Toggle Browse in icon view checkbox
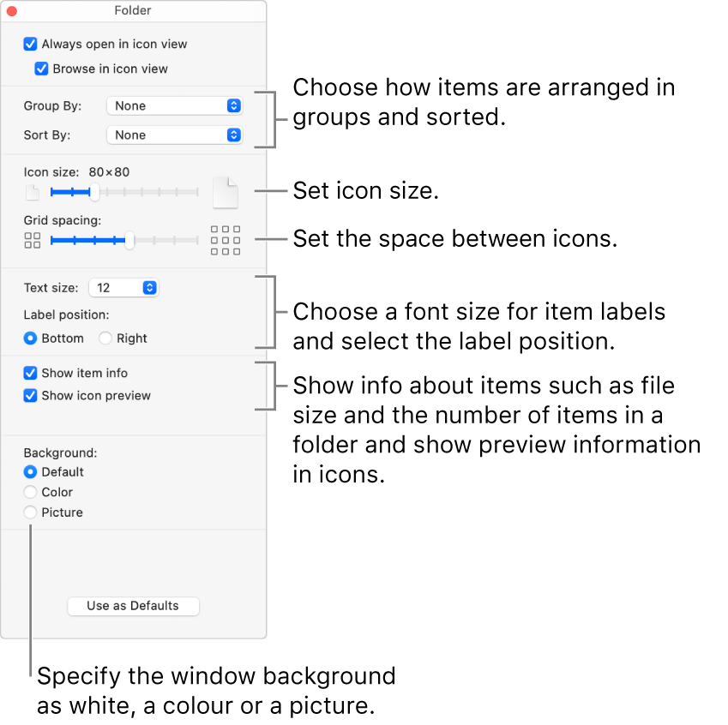This screenshot has width=728, height=725. [41, 69]
